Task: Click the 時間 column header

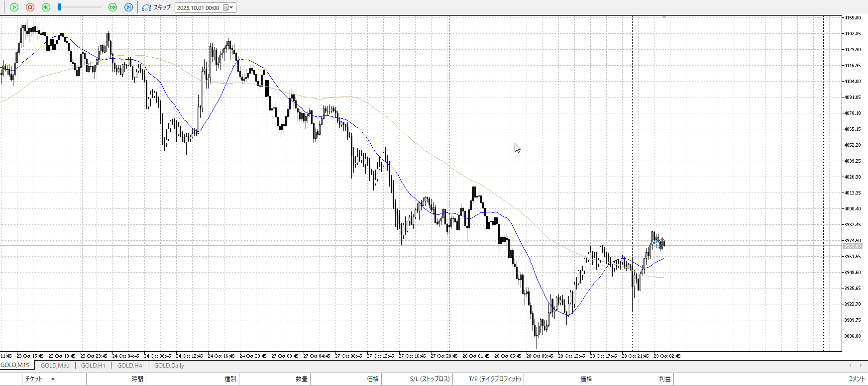Action: [x=137, y=379]
